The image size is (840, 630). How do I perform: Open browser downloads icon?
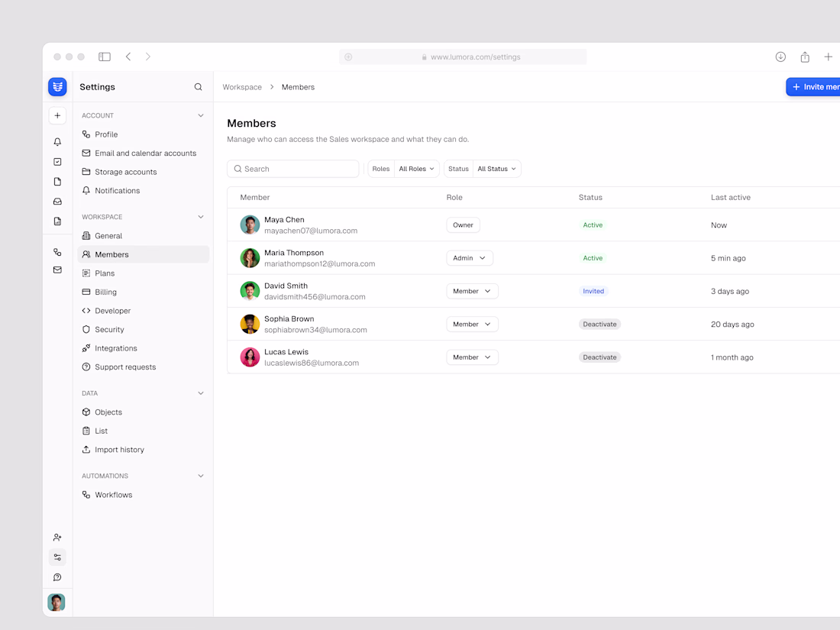[x=780, y=57]
